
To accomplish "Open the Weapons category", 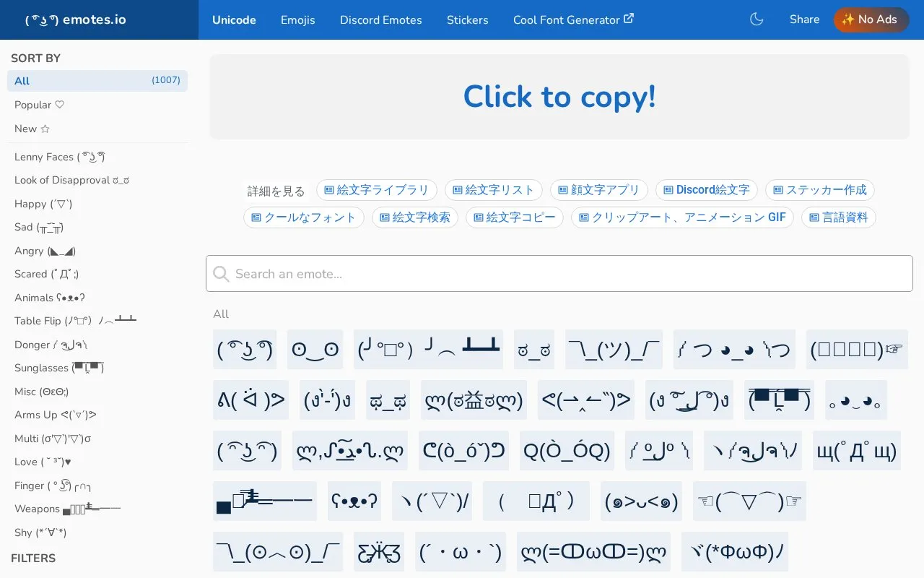I will click(97, 509).
